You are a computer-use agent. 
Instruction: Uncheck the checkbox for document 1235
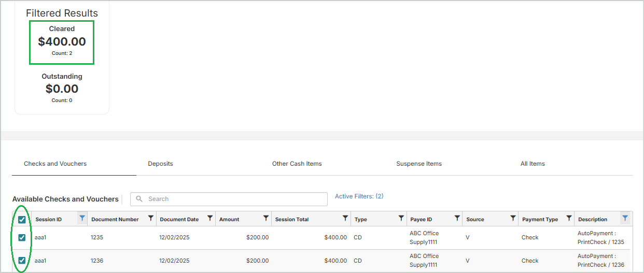click(x=22, y=238)
